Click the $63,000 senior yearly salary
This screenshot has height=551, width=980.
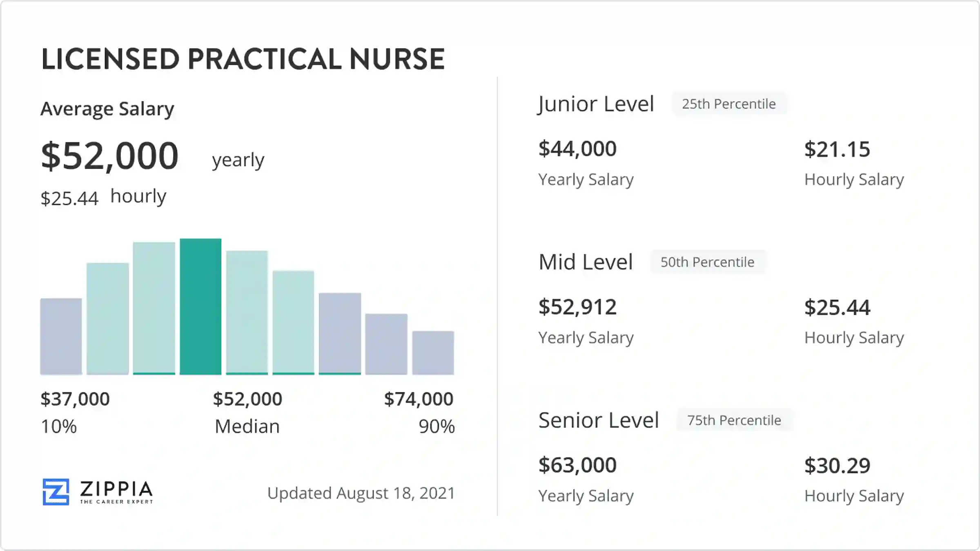577,465
